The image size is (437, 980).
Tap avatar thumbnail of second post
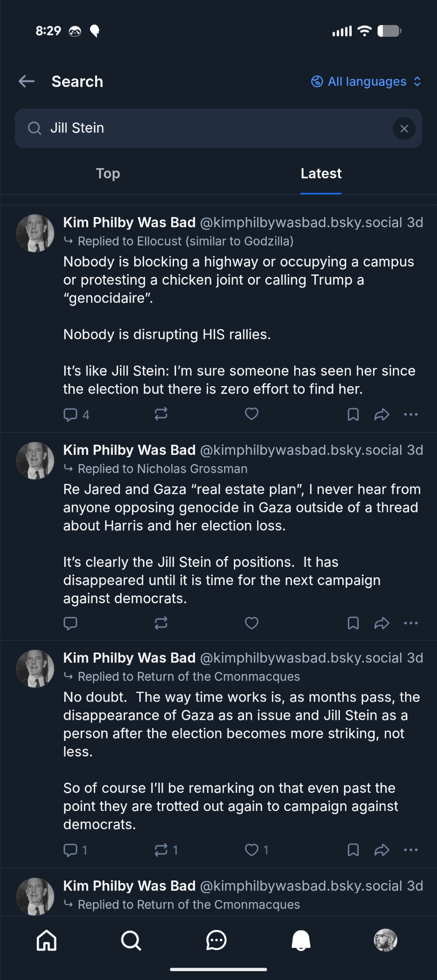pyautogui.click(x=35, y=461)
